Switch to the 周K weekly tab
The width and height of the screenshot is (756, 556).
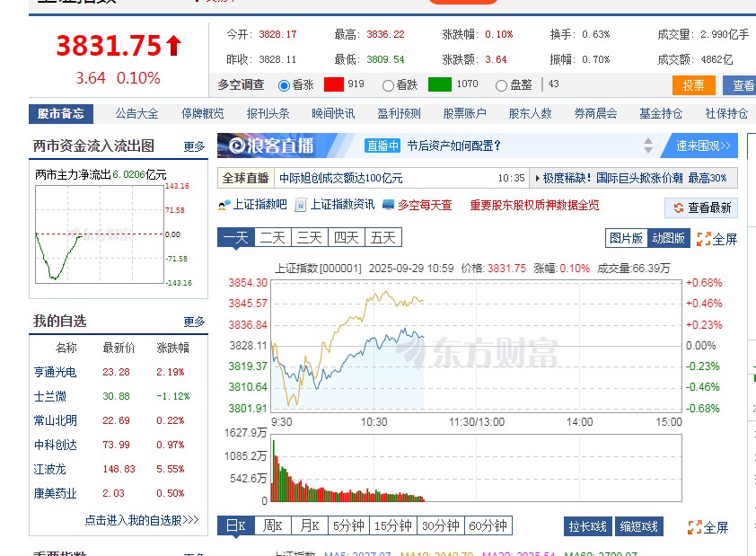[273, 526]
